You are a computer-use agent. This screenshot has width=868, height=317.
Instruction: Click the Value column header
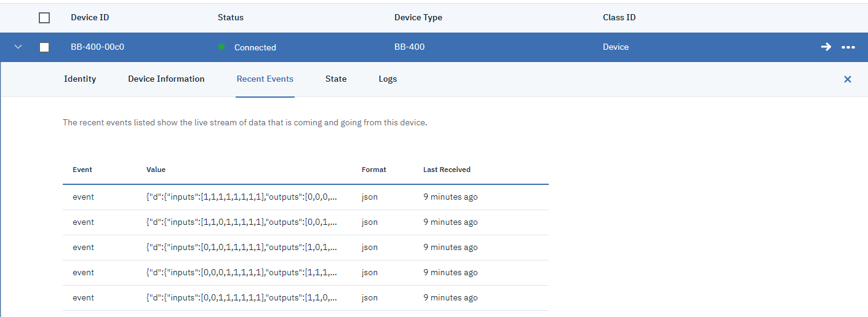tap(156, 170)
